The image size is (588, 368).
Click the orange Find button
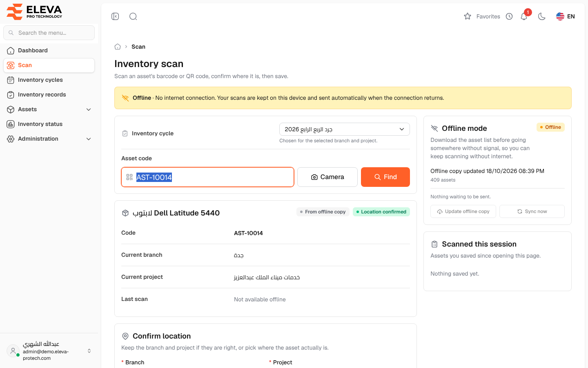(385, 177)
